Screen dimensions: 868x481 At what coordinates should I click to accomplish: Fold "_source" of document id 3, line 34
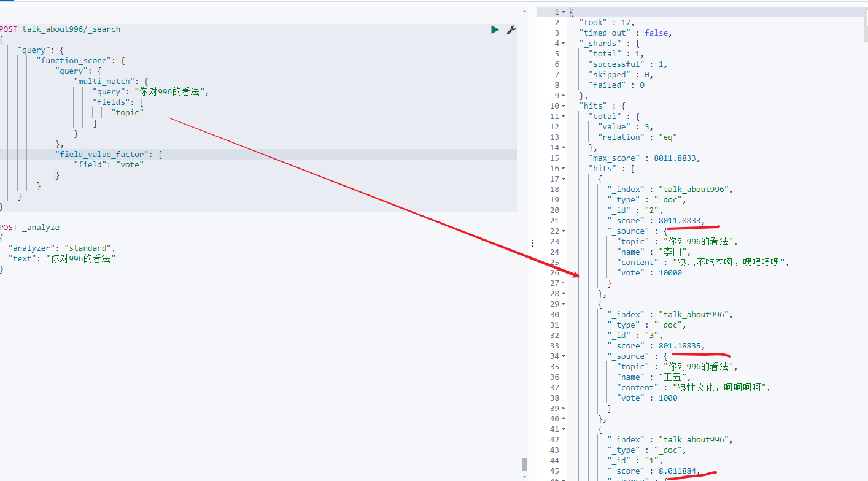[x=564, y=356]
